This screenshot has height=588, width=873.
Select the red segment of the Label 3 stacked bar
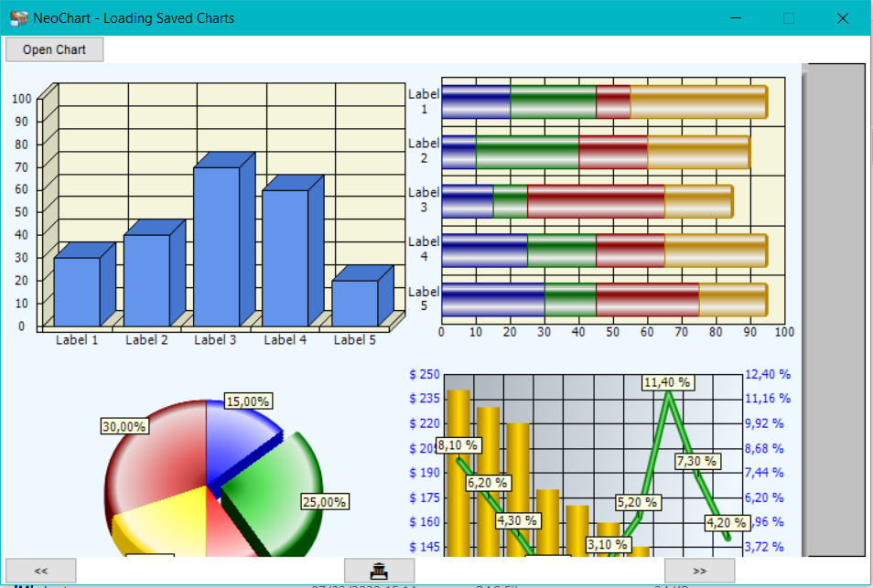595,202
